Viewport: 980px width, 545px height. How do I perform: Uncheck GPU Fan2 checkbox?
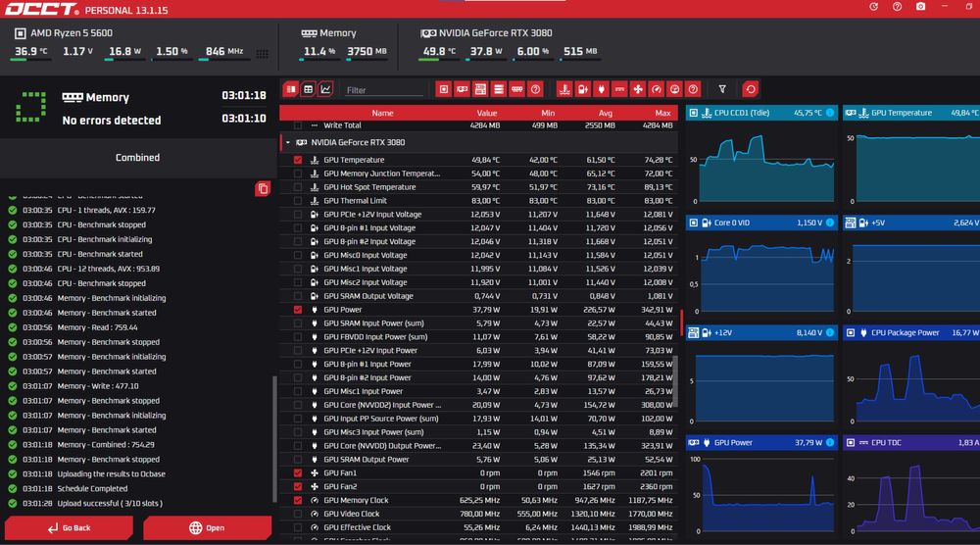pyautogui.click(x=298, y=487)
